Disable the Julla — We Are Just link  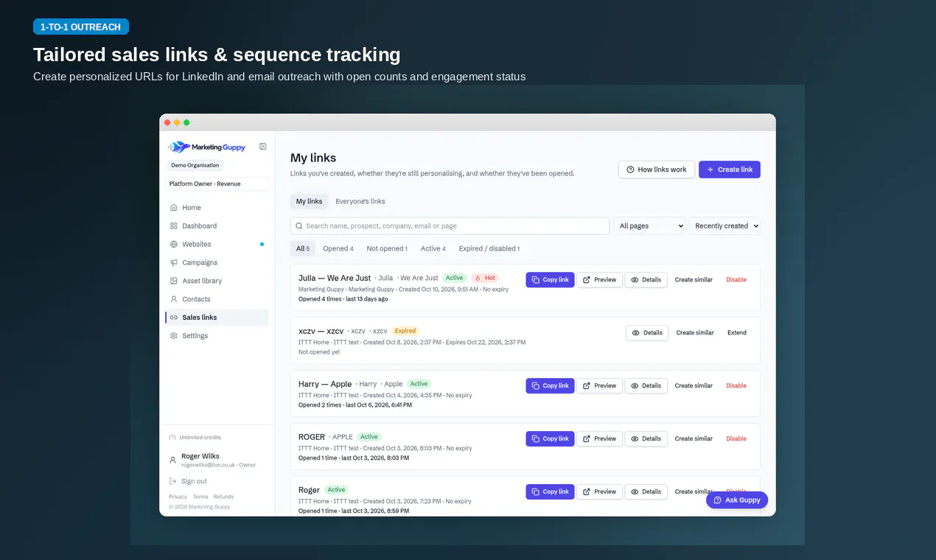coord(736,280)
